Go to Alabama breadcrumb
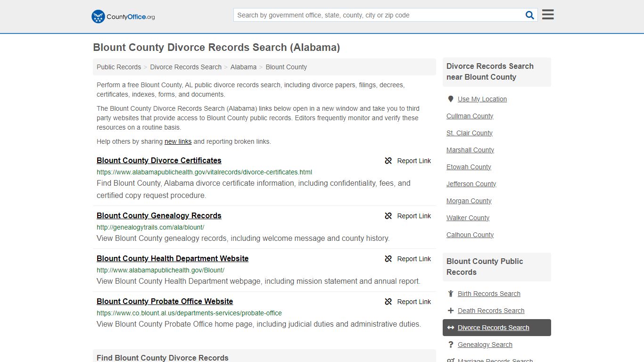 click(x=243, y=67)
